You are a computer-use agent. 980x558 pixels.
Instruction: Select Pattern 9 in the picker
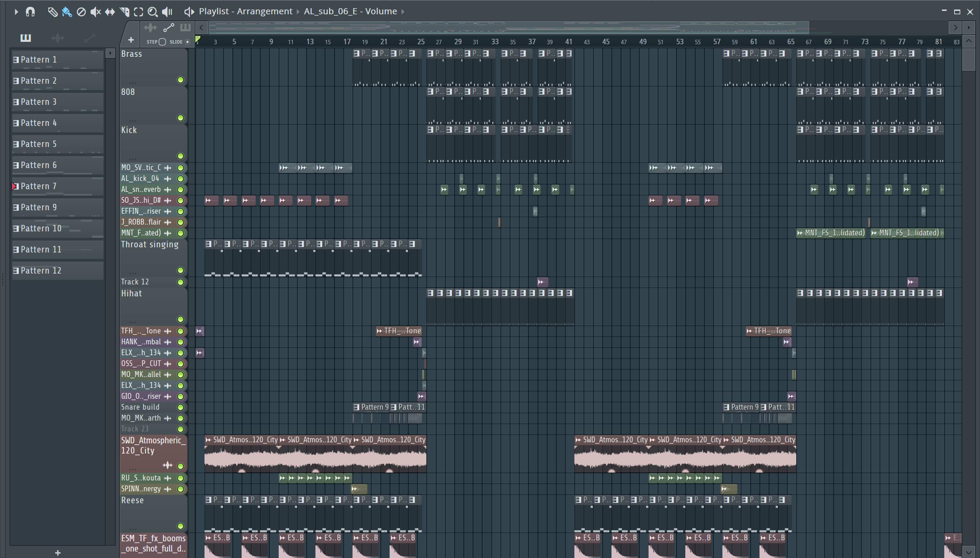[58, 207]
